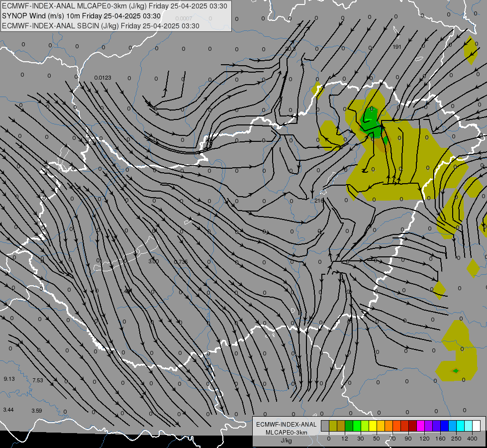
Task: Click the map value 0.0123
Action: point(103,78)
